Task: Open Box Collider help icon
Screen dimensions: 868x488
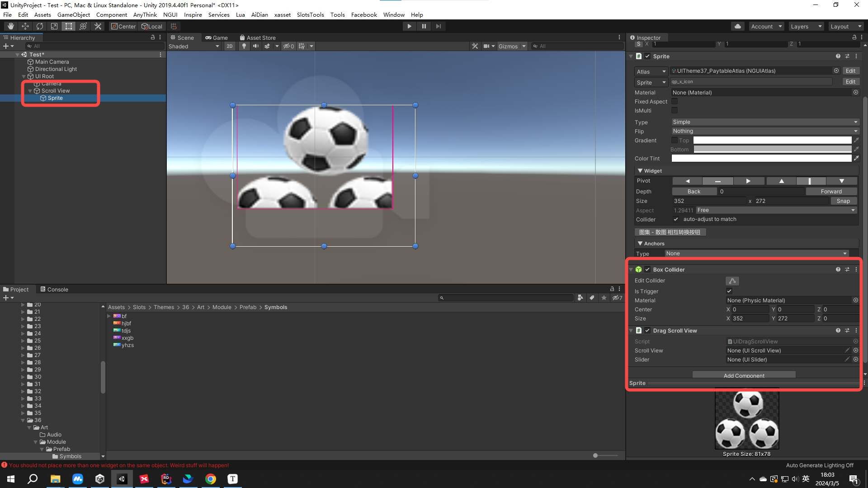Action: (x=838, y=269)
